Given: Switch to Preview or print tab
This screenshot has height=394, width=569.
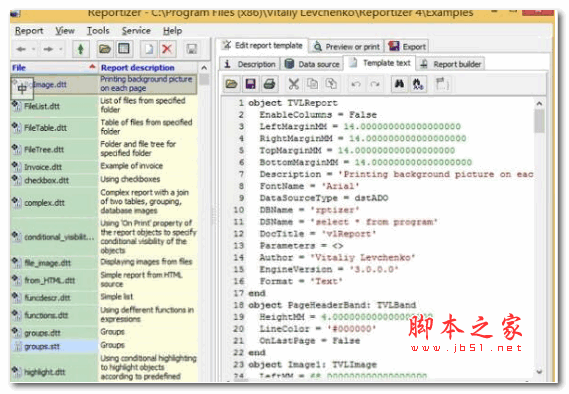Looking at the screenshot, I should click(346, 47).
